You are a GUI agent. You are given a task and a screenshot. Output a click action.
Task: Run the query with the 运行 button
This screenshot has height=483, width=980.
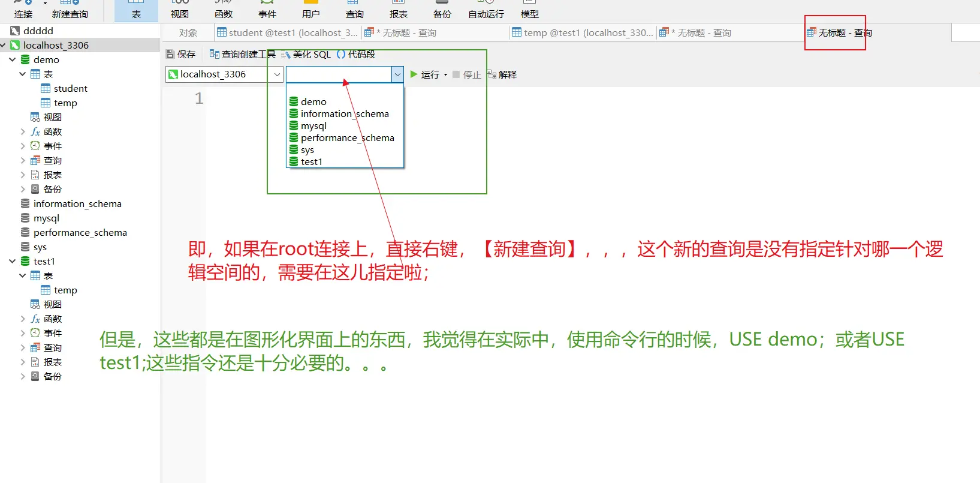(x=425, y=74)
